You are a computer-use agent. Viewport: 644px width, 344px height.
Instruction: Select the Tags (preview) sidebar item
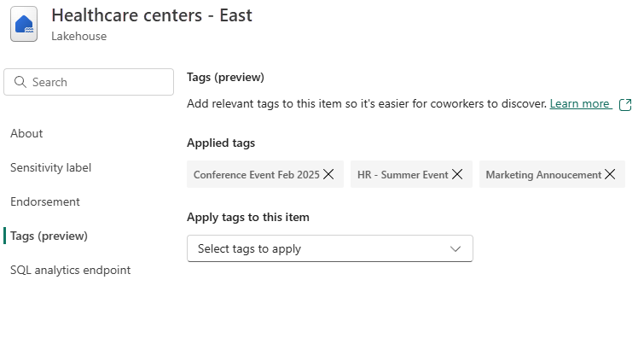(49, 236)
